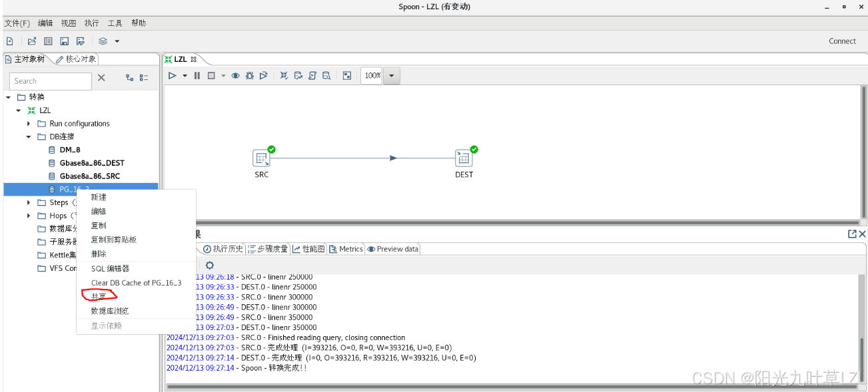The height and width of the screenshot is (392, 868).
Task: Switch to the Preview data tab
Action: (x=393, y=249)
